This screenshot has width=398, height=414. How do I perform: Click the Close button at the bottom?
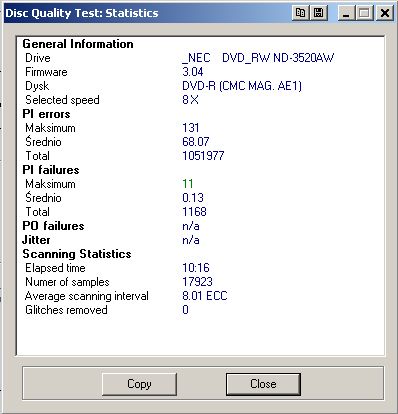click(263, 384)
